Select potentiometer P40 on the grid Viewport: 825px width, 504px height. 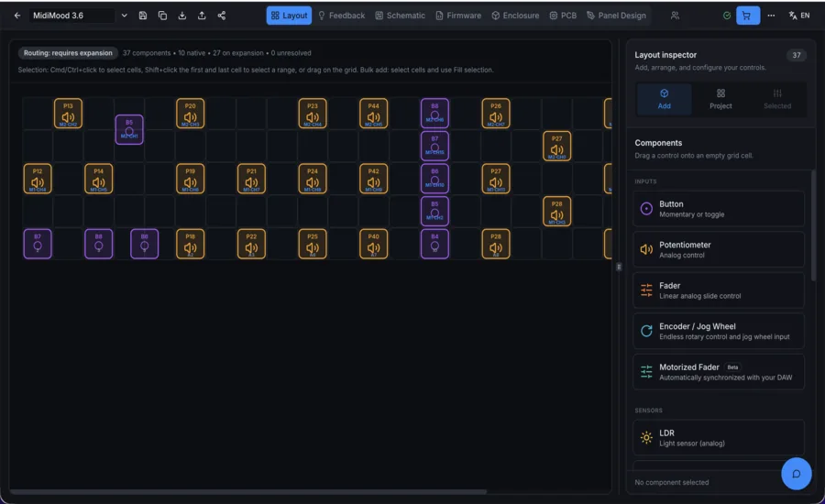pyautogui.click(x=374, y=244)
